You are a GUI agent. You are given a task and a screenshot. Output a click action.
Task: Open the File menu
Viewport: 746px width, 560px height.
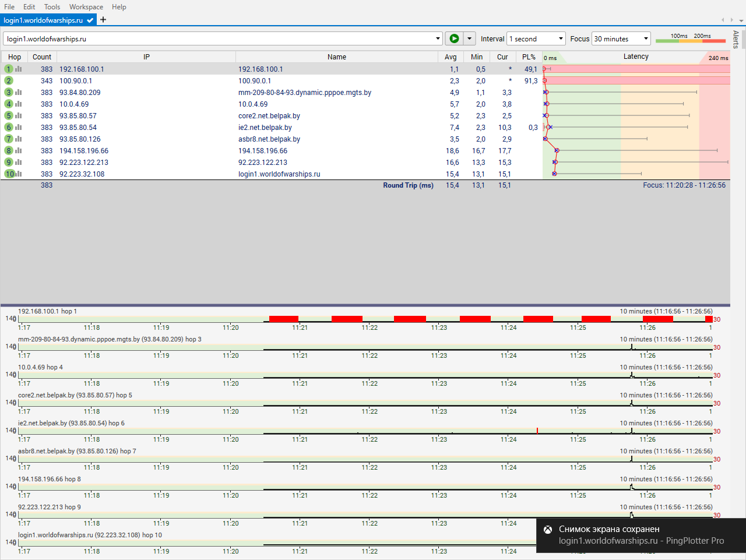[9, 7]
